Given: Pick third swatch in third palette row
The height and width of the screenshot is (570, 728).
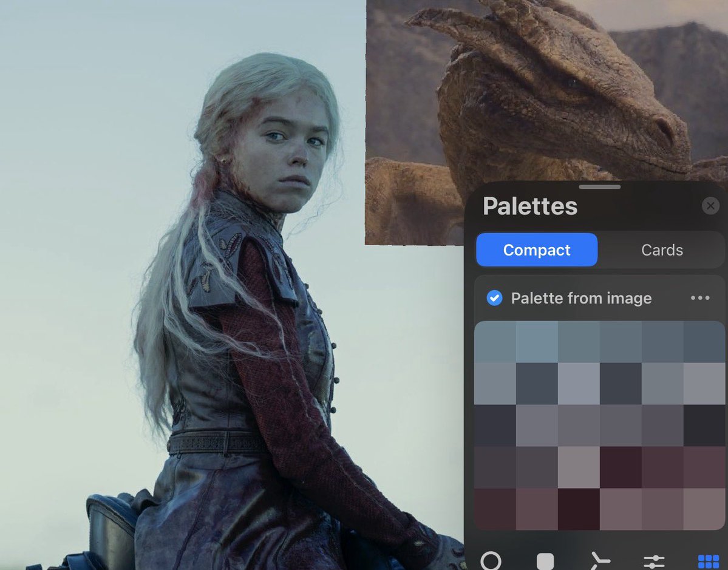Looking at the screenshot, I should (x=579, y=425).
